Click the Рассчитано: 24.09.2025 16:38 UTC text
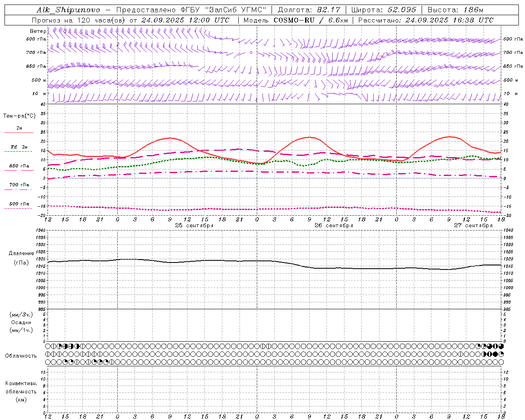The image size is (525, 420). point(426,20)
